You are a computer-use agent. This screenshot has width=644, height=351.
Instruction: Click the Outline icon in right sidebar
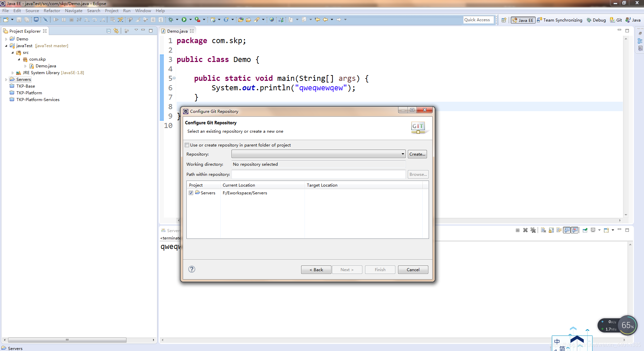click(640, 41)
